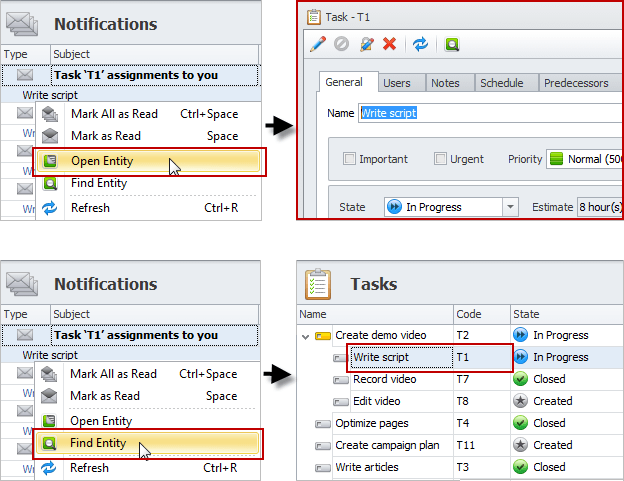Choose the highlighted Find Entity menu item
The height and width of the screenshot is (481, 624).
click(98, 441)
